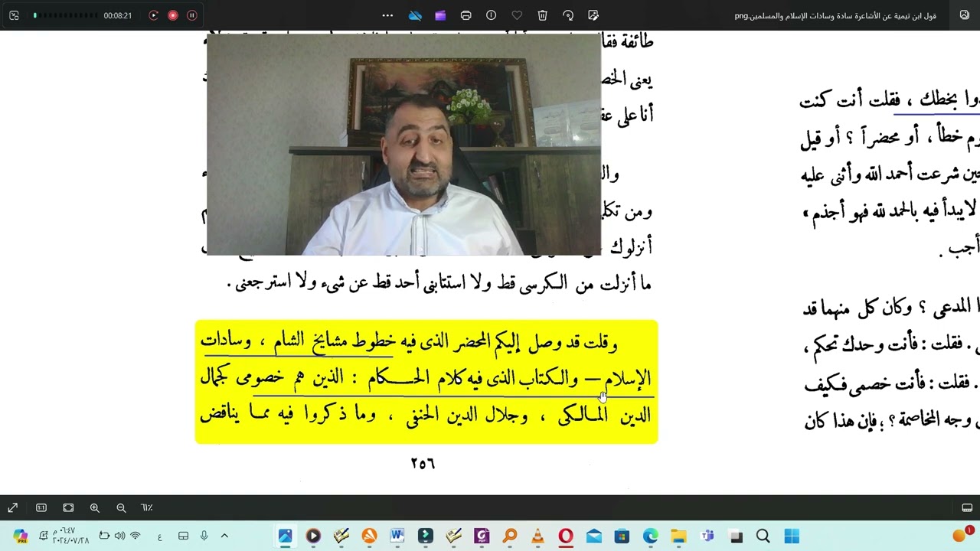Open the purple PDF app in the taskbar
This screenshot has width=980, height=551.
(482, 536)
